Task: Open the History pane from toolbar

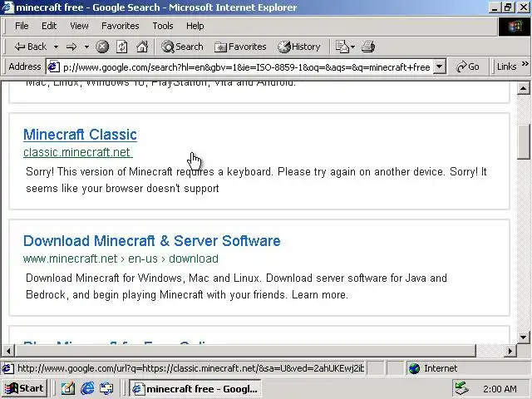Action: (299, 47)
